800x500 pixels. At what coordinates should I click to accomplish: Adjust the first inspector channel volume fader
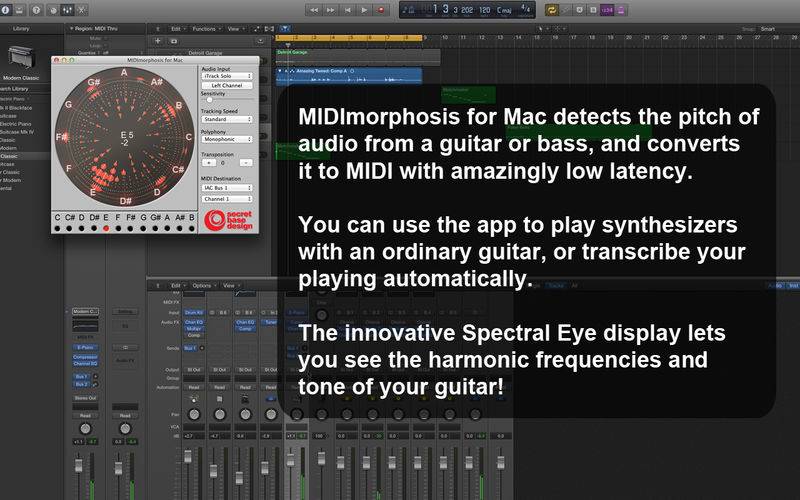click(79, 465)
